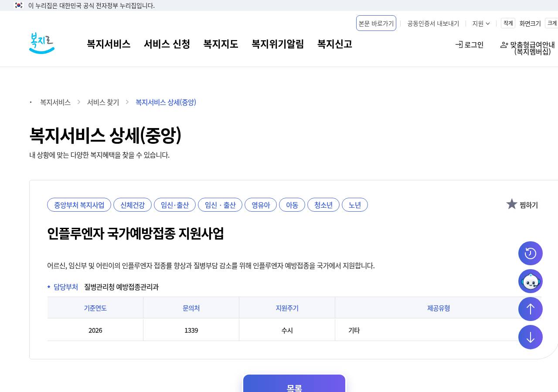
Task: Click the 노년 tag
Action: (355, 205)
